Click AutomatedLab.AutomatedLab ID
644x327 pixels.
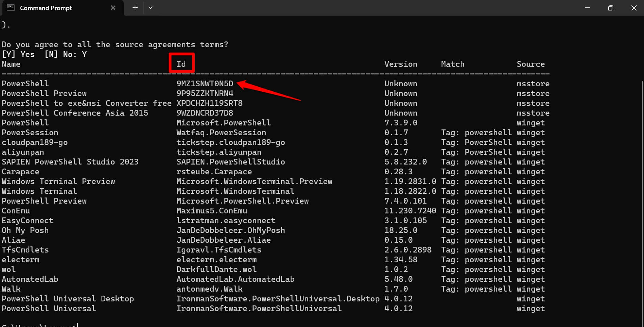tap(236, 279)
